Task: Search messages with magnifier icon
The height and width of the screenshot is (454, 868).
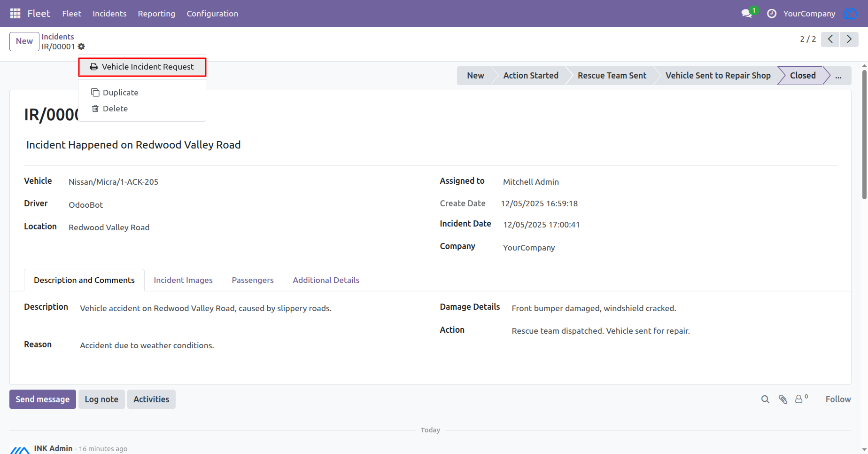Action: (x=765, y=399)
